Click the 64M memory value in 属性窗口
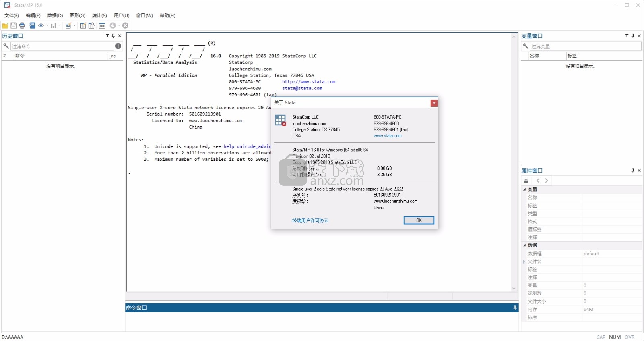This screenshot has width=644, height=341. click(x=588, y=310)
